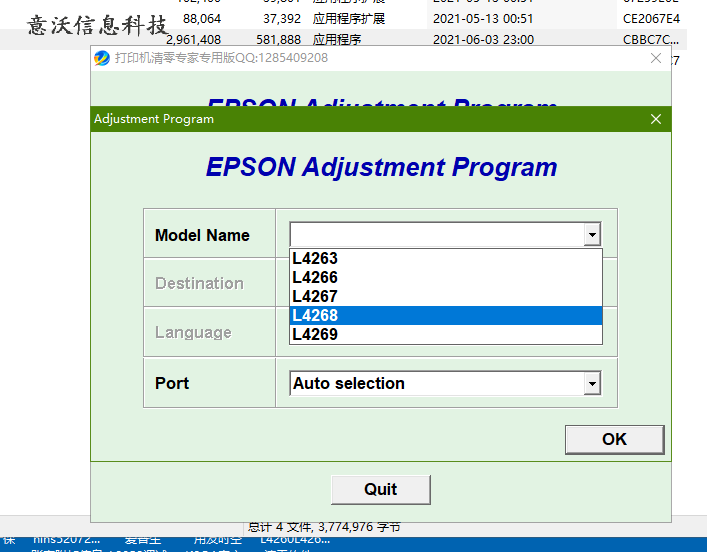Click the 2021-06-03 23:00 file date cell
Viewport: 707px width, 552px height.
tap(483, 40)
